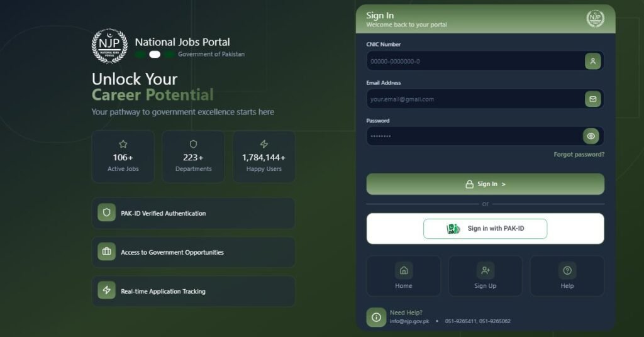Click the star icon on Active Jobs card
Image resolution: width=644 pixels, height=337 pixels.
pyautogui.click(x=123, y=144)
